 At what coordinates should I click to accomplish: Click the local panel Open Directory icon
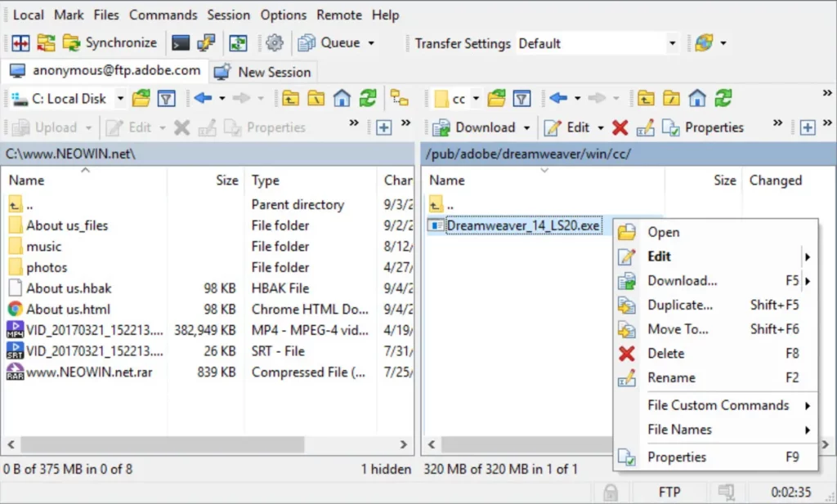[141, 99]
